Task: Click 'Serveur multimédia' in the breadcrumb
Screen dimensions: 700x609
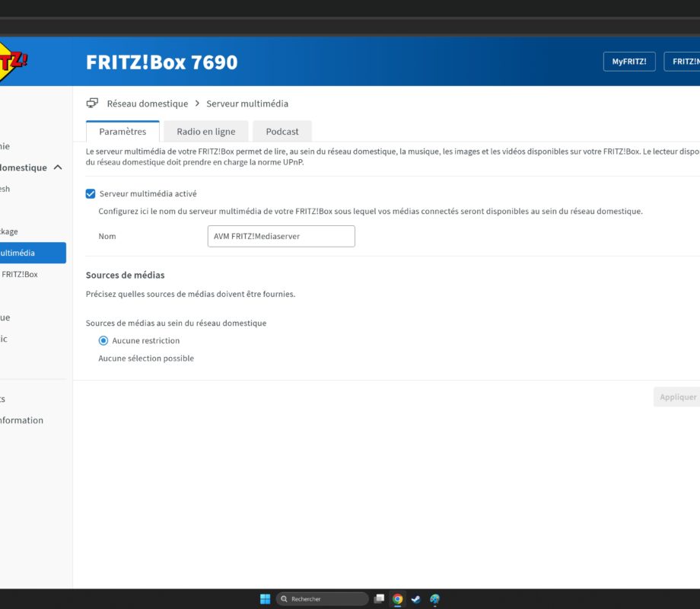Action: click(x=247, y=104)
